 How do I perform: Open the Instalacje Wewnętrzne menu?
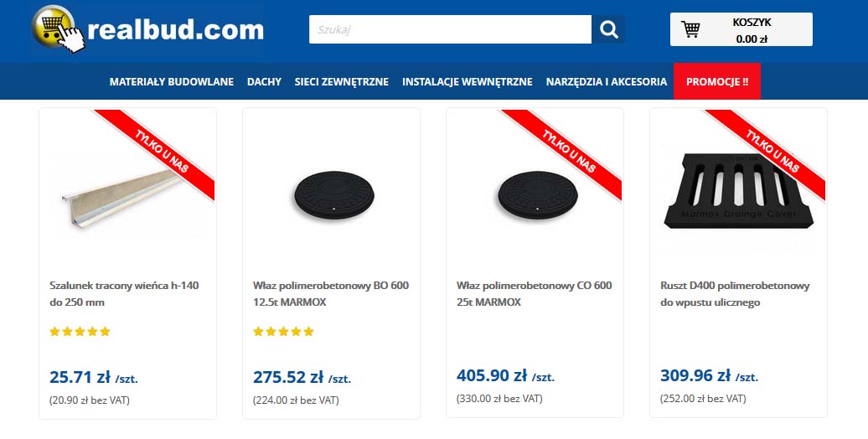pos(467,82)
